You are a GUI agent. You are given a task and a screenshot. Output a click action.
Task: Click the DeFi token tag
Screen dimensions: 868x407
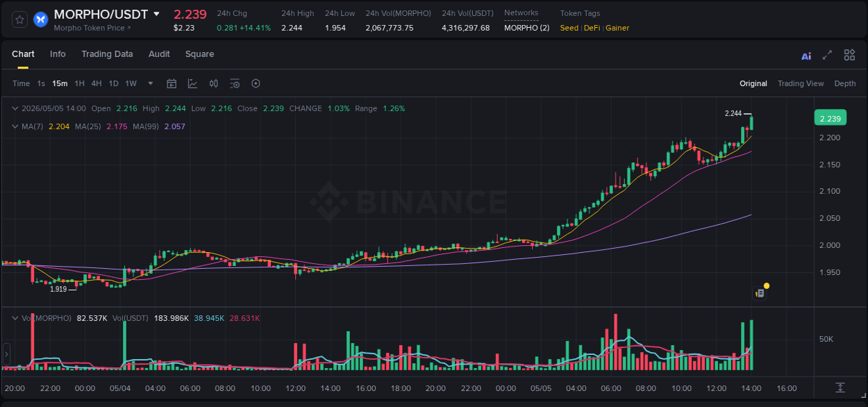tap(592, 28)
